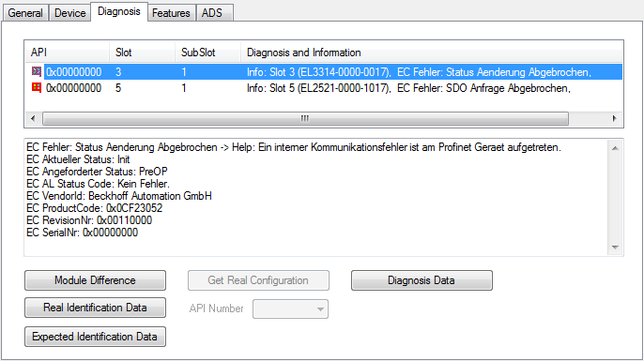Click the Module Difference button
The width and height of the screenshot is (644, 361).
(96, 280)
